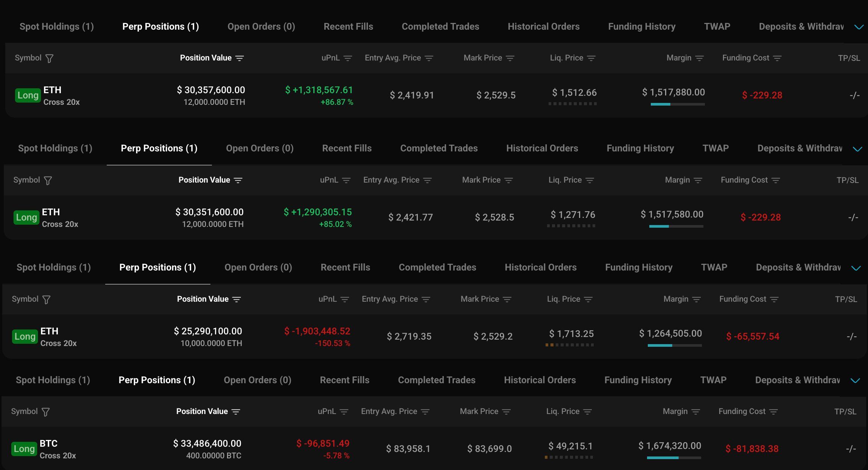Click margin bar under $1,674,320.00
Image resolution: width=868 pixels, height=470 pixels.
coord(674,458)
